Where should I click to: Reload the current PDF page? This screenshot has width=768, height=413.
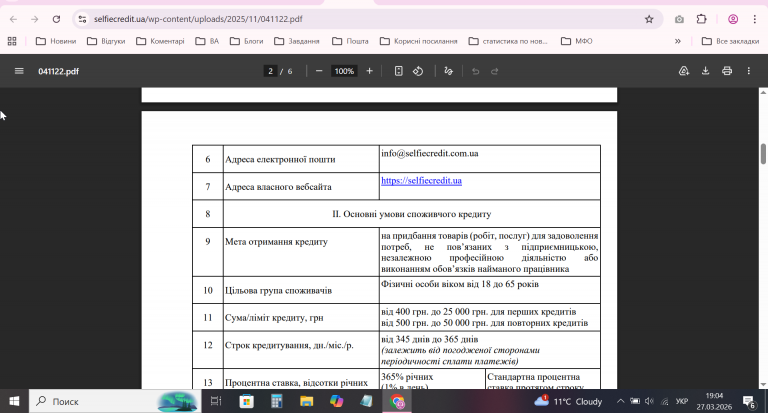pos(56,19)
